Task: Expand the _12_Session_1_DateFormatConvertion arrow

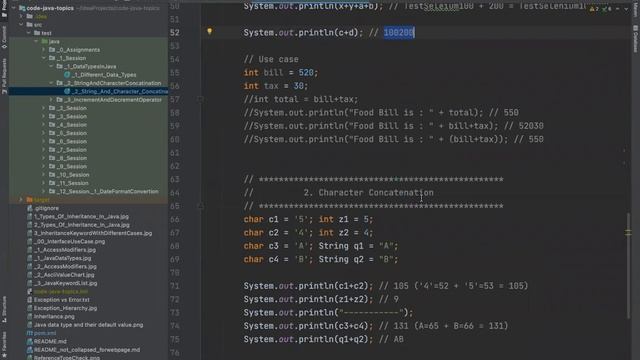Action: [x=44, y=191]
